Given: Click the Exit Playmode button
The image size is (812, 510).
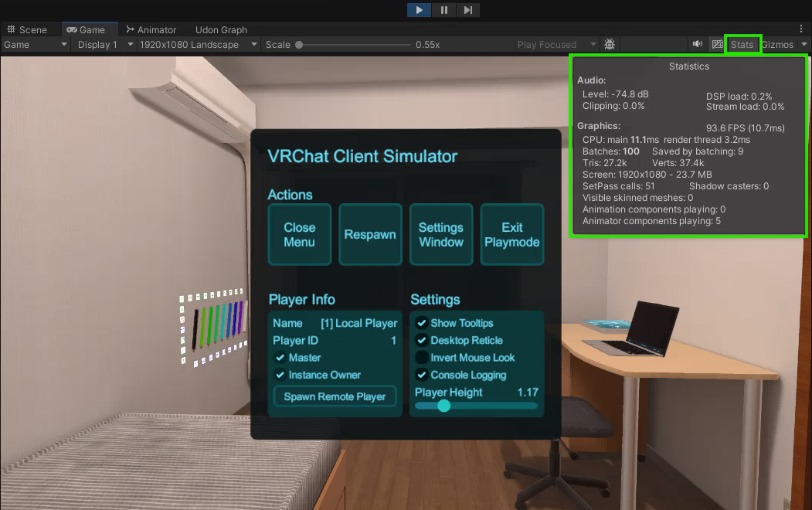Looking at the screenshot, I should [x=512, y=235].
